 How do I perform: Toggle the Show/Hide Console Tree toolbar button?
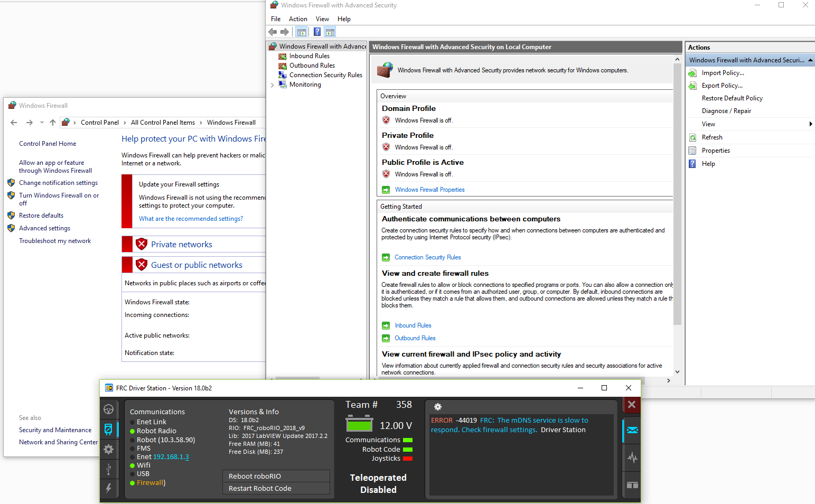pos(301,32)
